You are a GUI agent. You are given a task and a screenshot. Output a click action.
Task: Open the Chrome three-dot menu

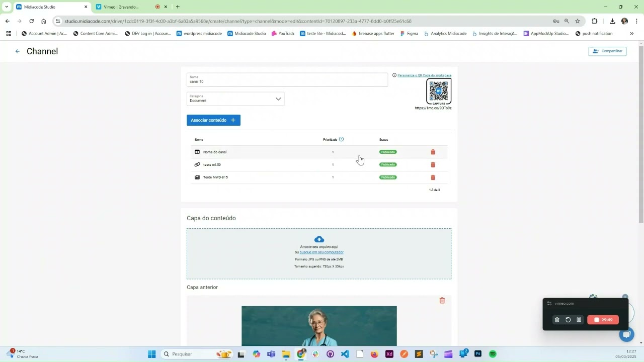(637, 21)
